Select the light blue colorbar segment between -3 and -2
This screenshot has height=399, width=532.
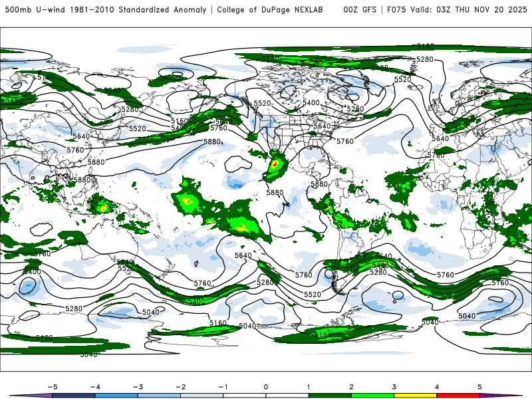(159, 396)
